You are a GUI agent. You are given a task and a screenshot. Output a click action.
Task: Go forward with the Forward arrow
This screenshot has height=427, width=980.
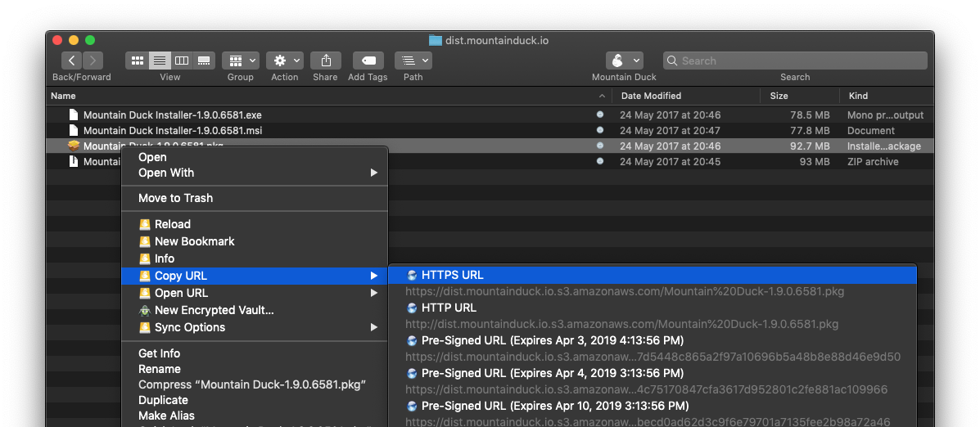pyautogui.click(x=93, y=61)
